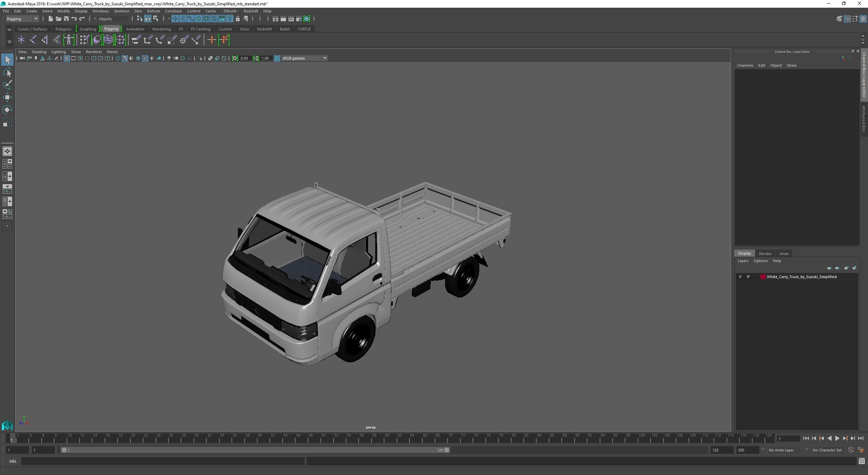Image resolution: width=868 pixels, height=475 pixels.
Task: Switch to the Render layer tab
Action: (x=765, y=254)
